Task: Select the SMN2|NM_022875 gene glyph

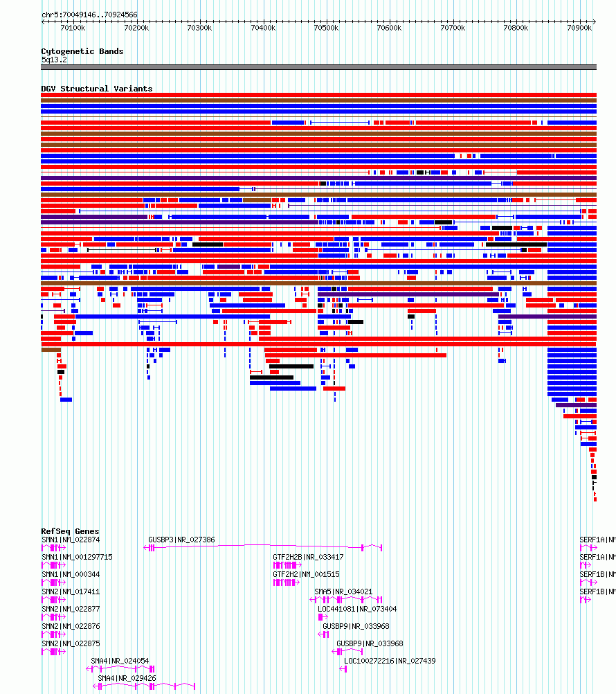Action: 53,652
